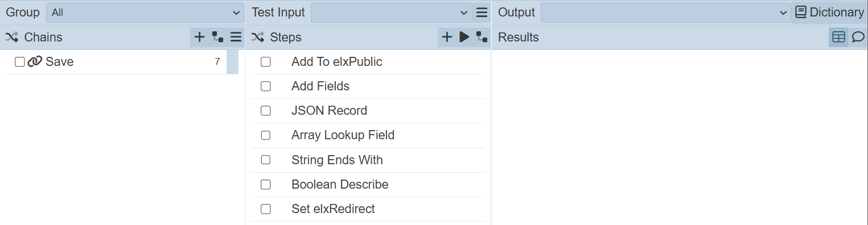
Task: Expand the Output dropdown
Action: pos(665,13)
